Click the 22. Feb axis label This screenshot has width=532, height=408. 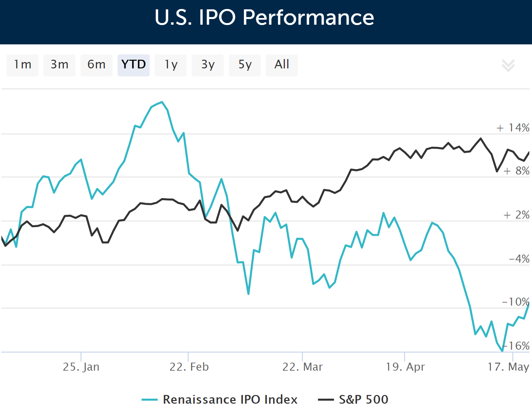189,367
